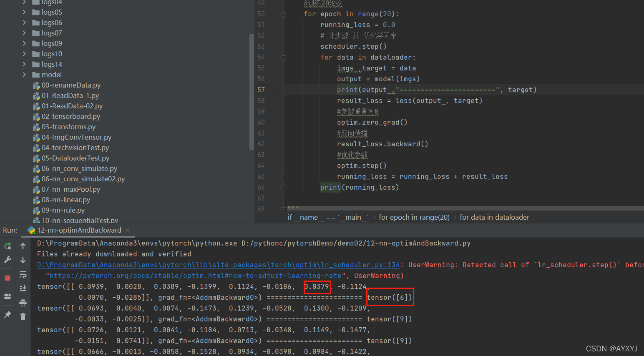Open 08-nn-linear.py file
Viewport: 644px width, 356px height.
tap(66, 200)
